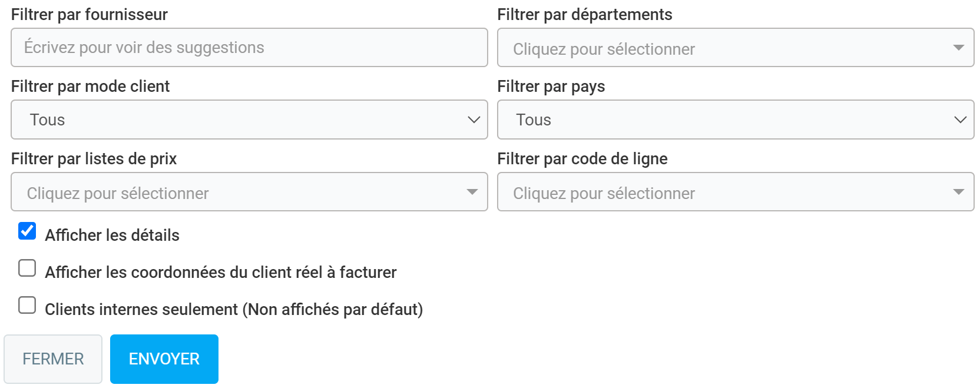Click the departments dropdown caret arrow

(958, 48)
